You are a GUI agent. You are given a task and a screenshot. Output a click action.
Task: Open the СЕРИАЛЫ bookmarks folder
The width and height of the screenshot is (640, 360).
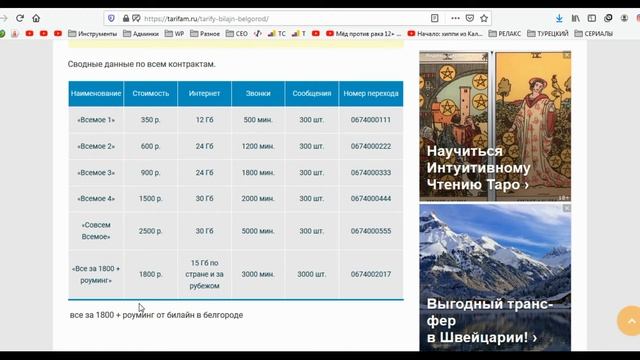pyautogui.click(x=593, y=33)
